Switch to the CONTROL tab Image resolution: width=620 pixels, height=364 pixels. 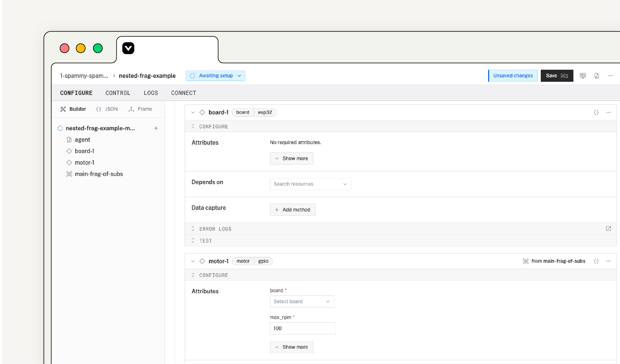[118, 93]
